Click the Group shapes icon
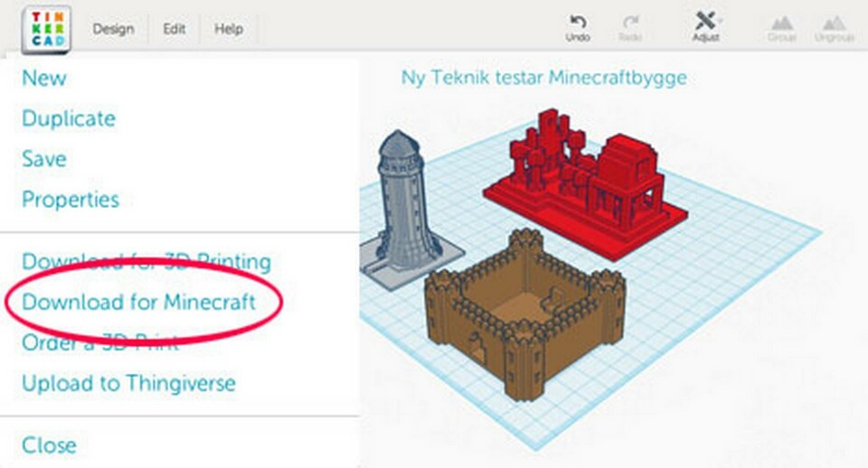 (x=781, y=23)
